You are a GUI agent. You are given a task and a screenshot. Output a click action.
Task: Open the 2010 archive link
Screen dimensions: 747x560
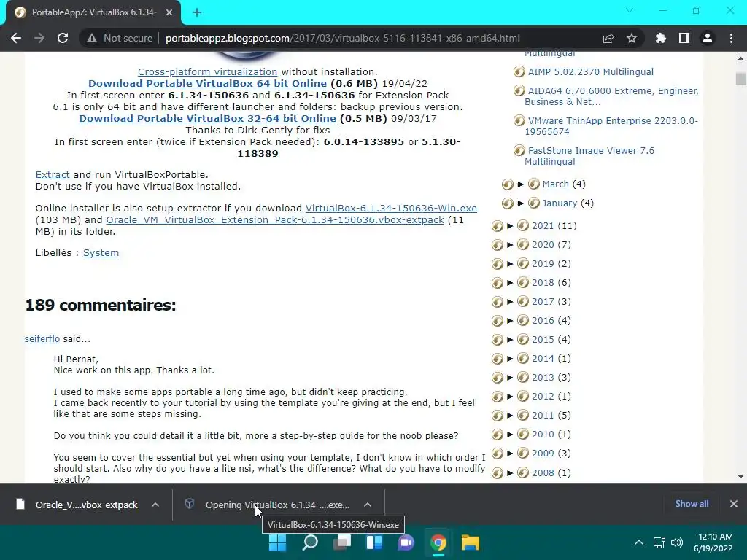point(543,435)
